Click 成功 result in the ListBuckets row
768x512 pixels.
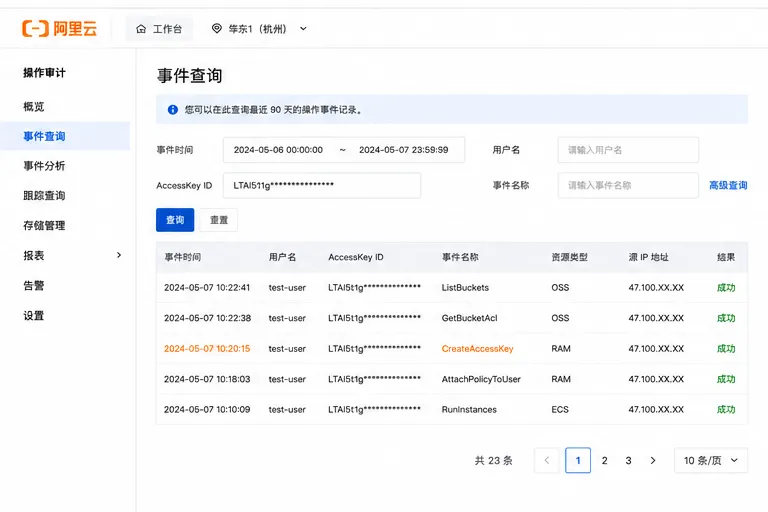(726, 288)
